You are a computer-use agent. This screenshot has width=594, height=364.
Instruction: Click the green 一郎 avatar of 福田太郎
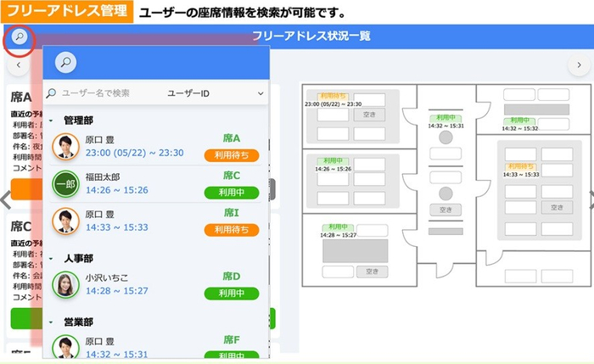65,184
